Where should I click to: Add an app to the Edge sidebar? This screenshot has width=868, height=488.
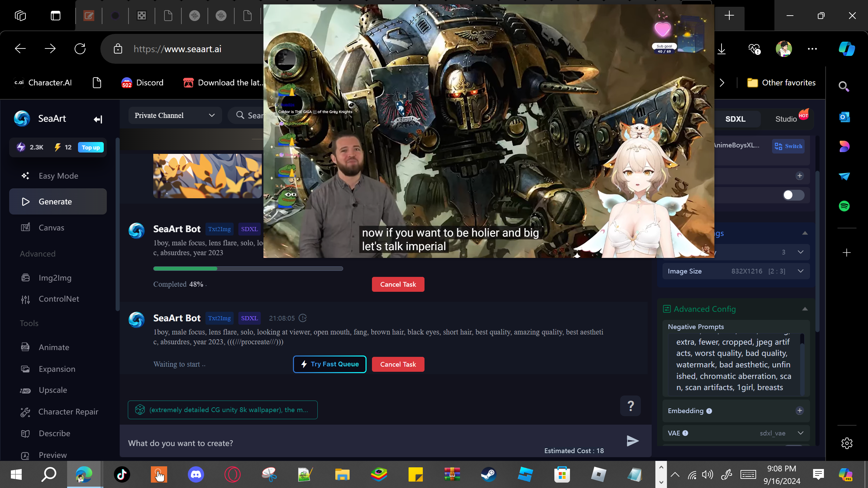click(x=847, y=253)
